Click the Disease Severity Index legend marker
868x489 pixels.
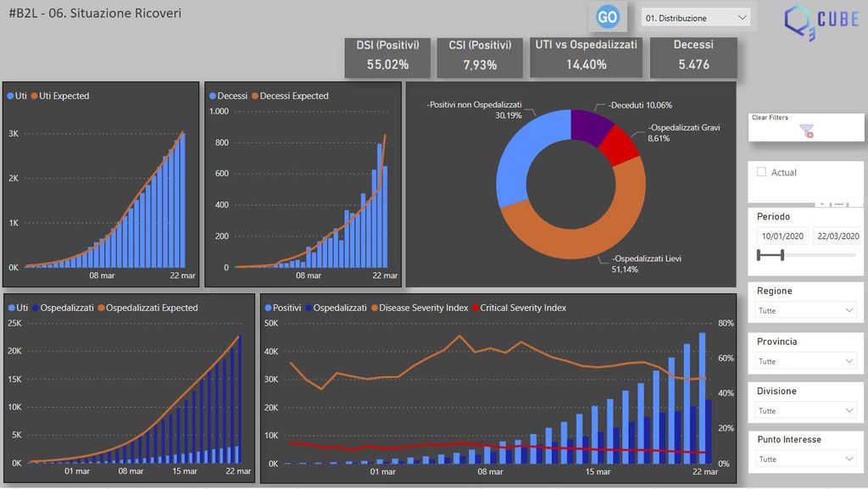click(x=373, y=308)
